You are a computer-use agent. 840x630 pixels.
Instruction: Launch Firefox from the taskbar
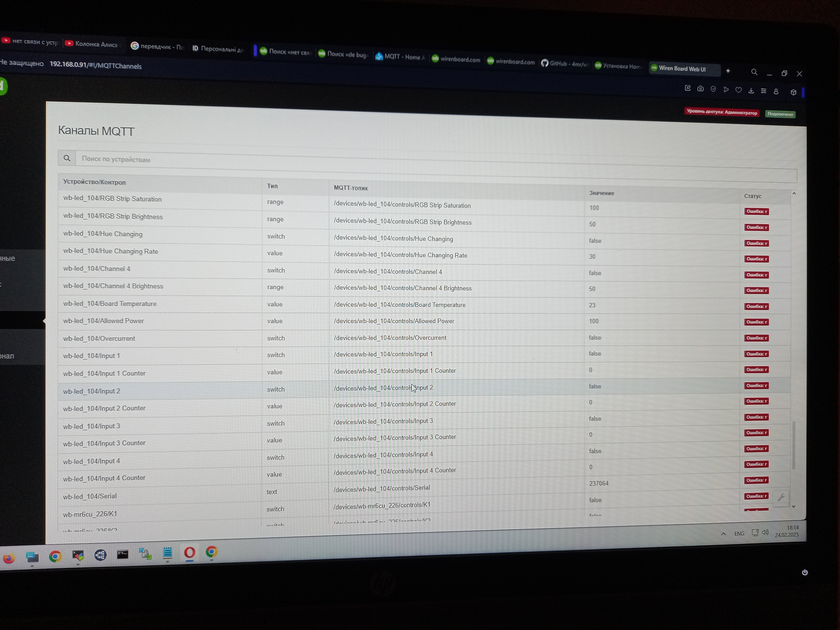tap(9, 558)
